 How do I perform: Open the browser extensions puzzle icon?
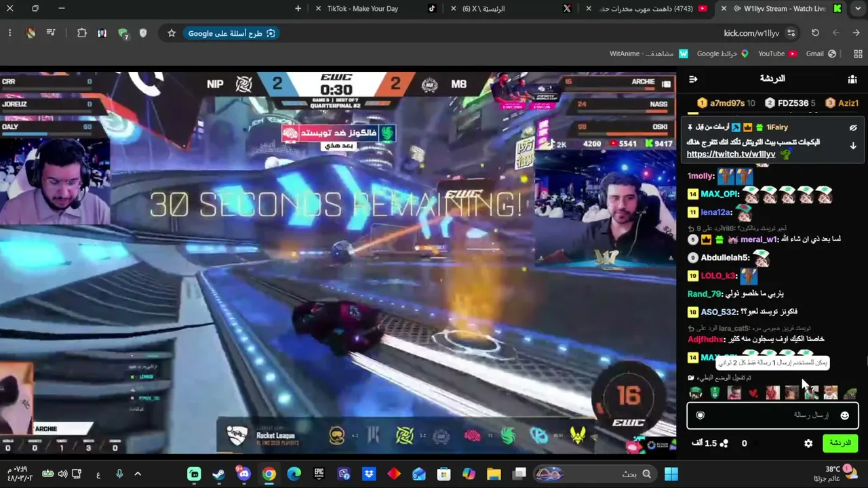[82, 33]
